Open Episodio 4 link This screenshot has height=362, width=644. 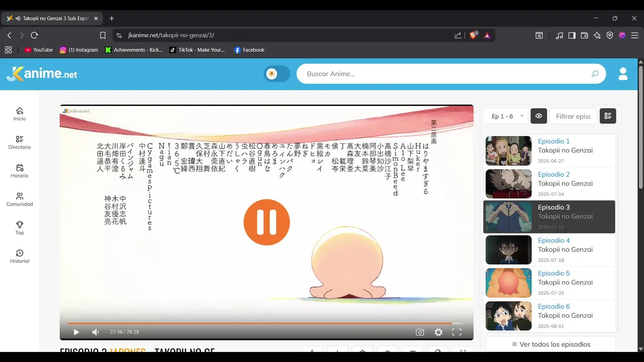(x=554, y=240)
